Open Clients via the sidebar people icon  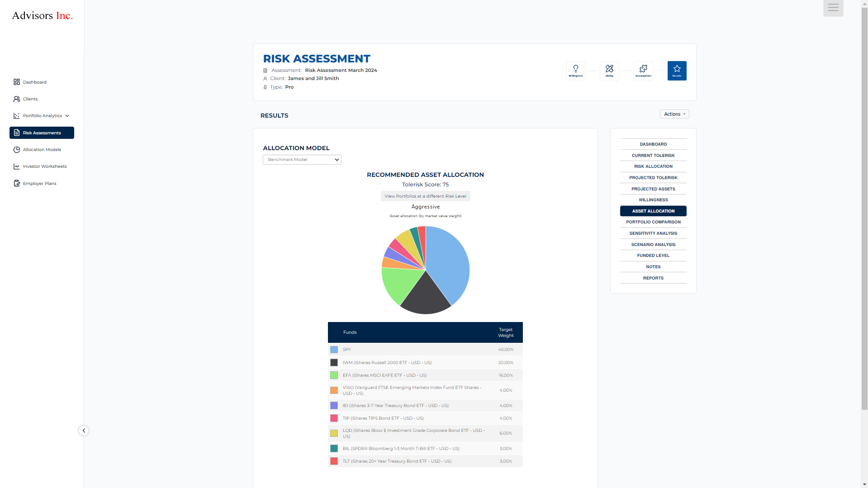(17, 99)
